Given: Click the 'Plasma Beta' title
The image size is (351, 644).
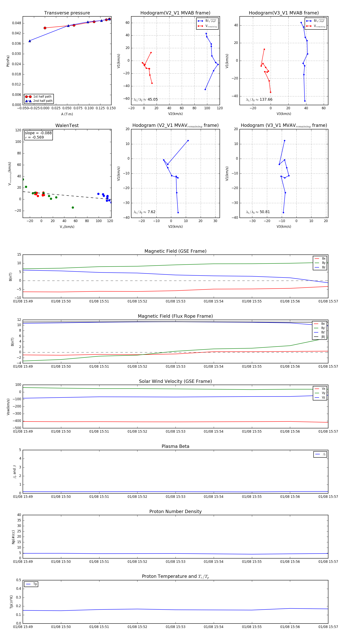Looking at the screenshot, I should [175, 446].
